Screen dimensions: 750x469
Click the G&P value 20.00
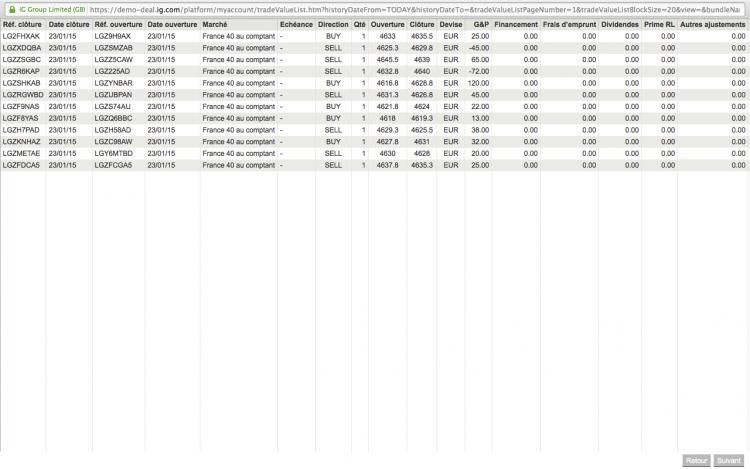click(x=480, y=153)
